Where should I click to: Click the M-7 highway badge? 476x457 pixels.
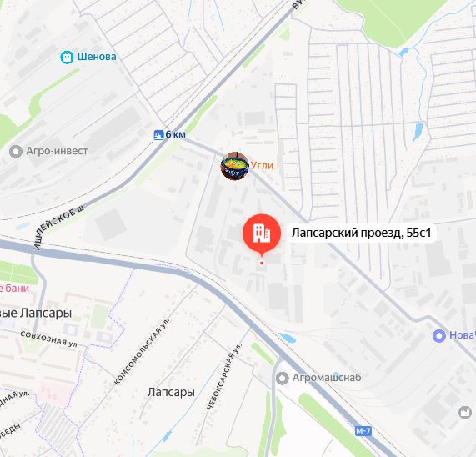coord(363,431)
